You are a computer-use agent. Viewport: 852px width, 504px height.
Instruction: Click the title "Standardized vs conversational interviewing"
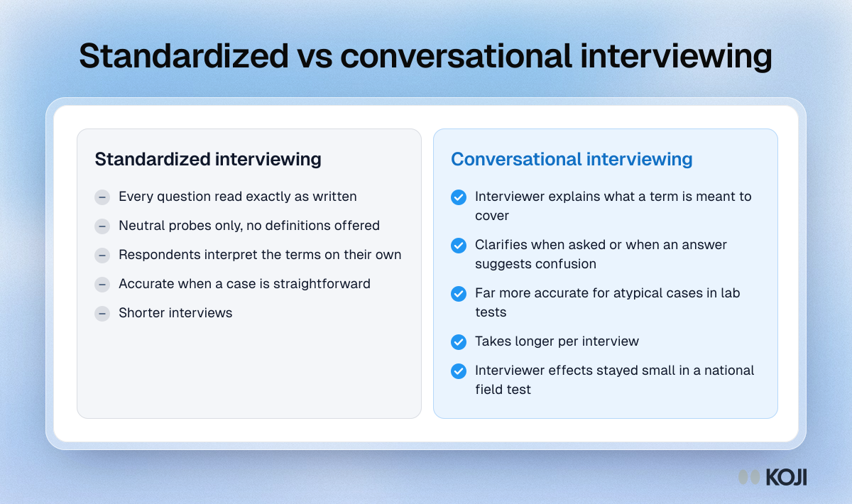click(x=425, y=56)
